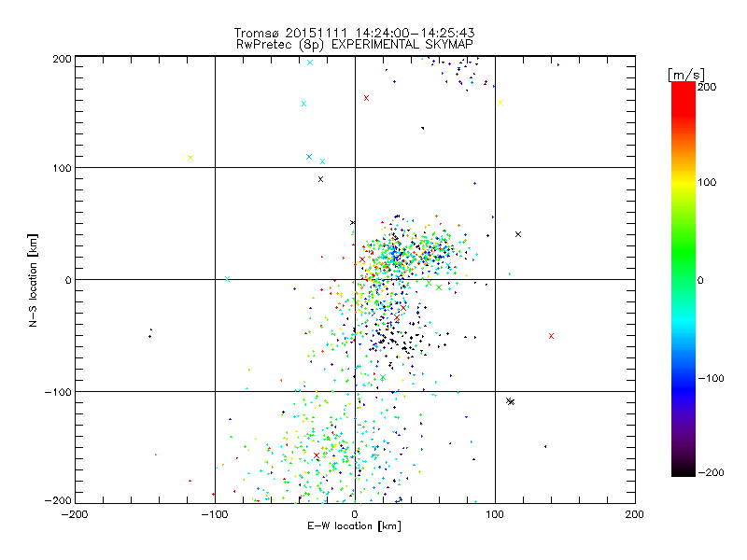747x560 pixels.
Task: Click the colorbar tick label '0'
Action: click(x=700, y=280)
